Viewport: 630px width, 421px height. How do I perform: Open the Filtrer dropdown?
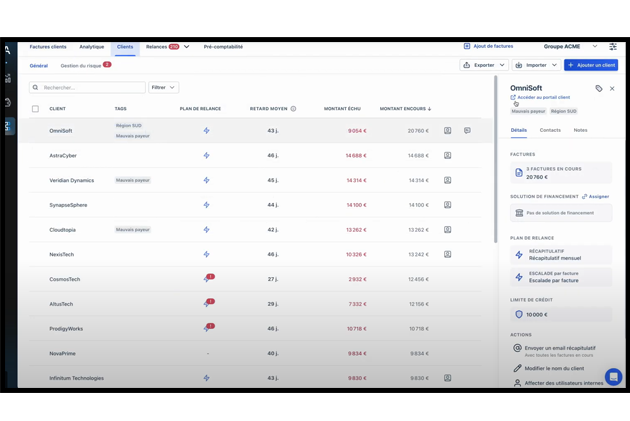[x=163, y=88]
